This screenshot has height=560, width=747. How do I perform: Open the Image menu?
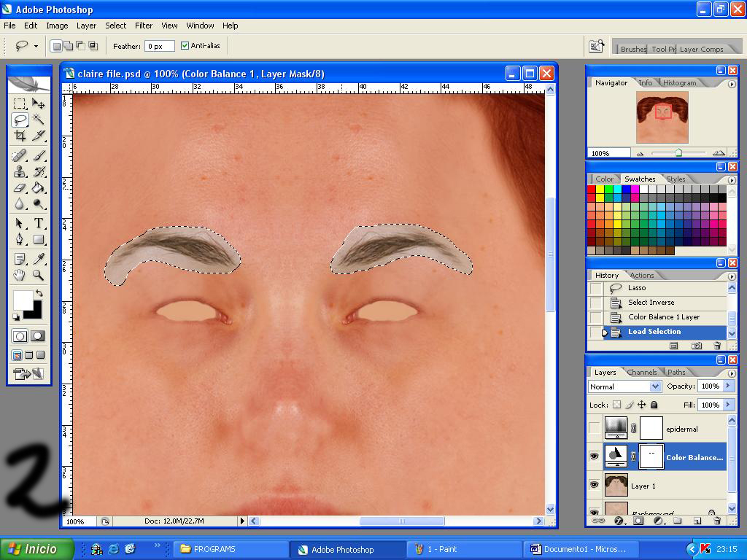pyautogui.click(x=57, y=26)
